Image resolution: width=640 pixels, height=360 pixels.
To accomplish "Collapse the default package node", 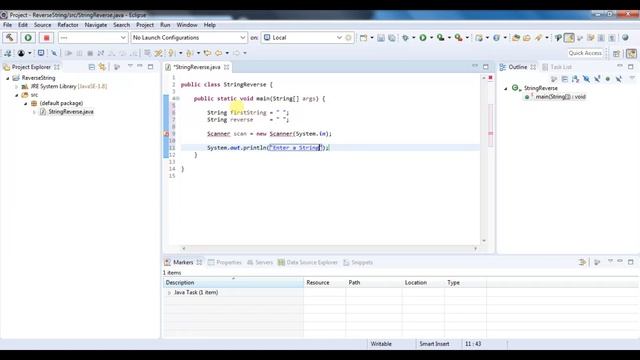I will coord(26,104).
